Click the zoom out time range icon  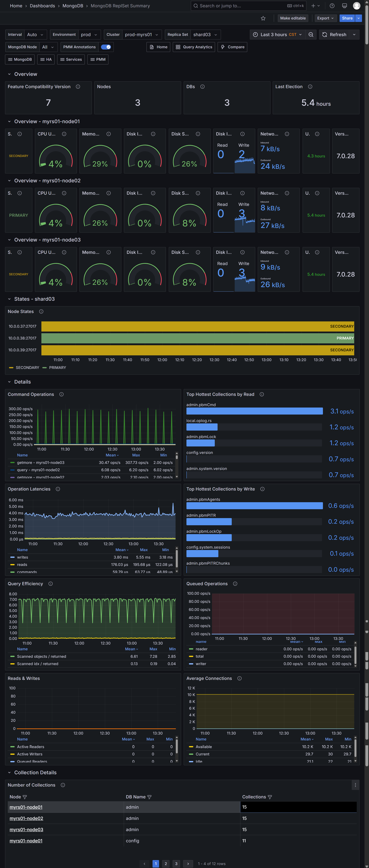(311, 35)
